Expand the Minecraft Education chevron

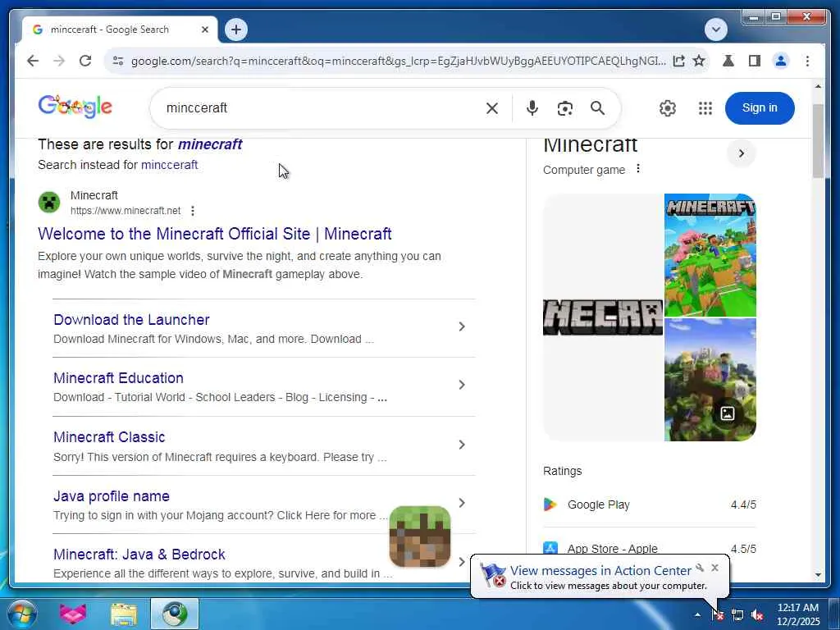pos(461,386)
